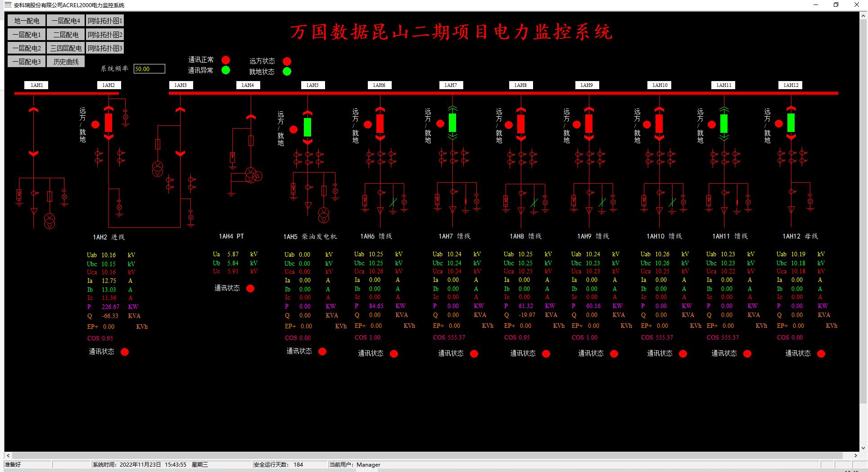Click 当前用户 Manager in status bar
The image size is (868, 472).
pyautogui.click(x=355, y=465)
